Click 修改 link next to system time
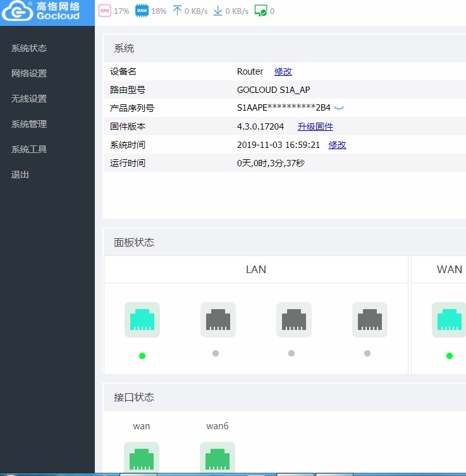466x476 pixels. tap(337, 145)
